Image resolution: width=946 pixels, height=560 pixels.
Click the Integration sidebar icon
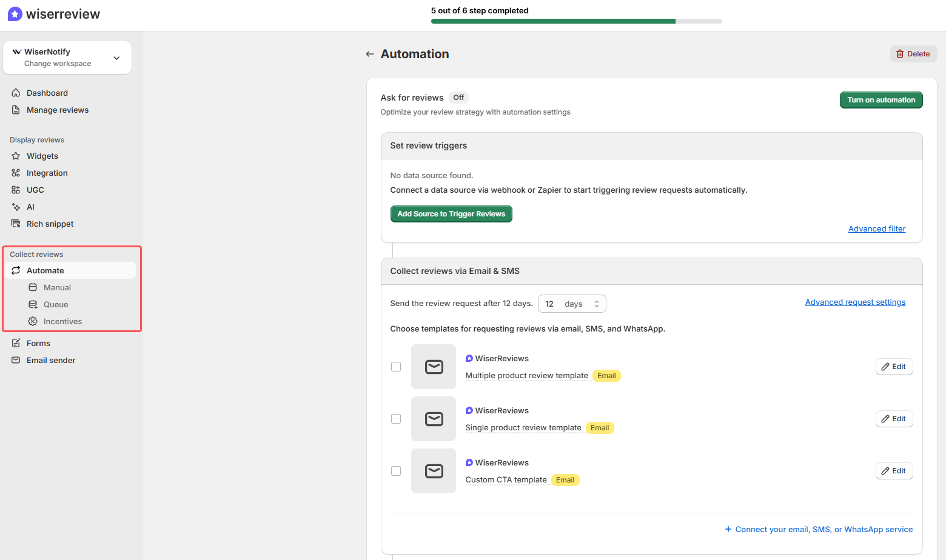(x=16, y=173)
